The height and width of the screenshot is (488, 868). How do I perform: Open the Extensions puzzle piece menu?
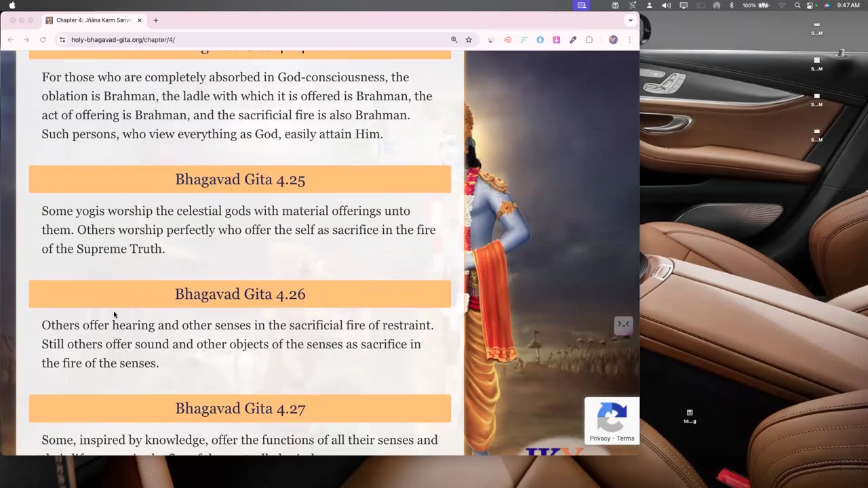coord(589,40)
